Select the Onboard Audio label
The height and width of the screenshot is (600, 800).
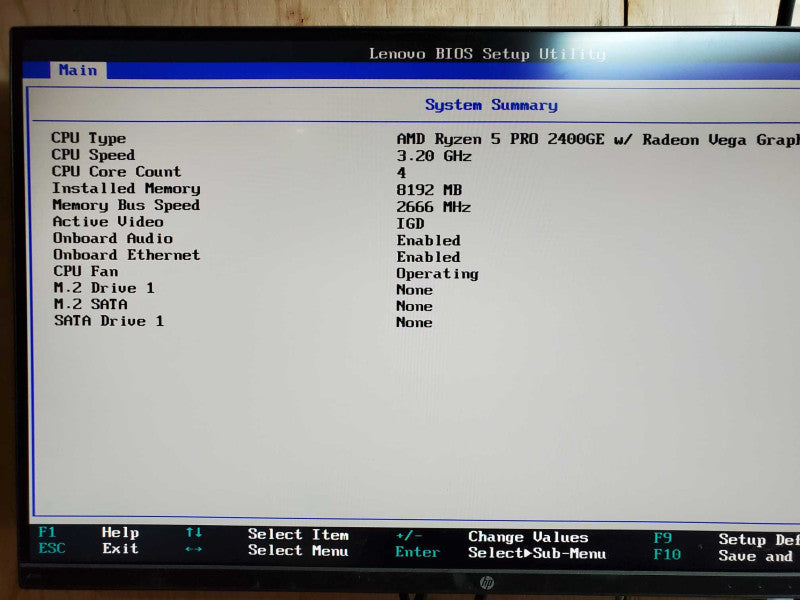(x=113, y=238)
